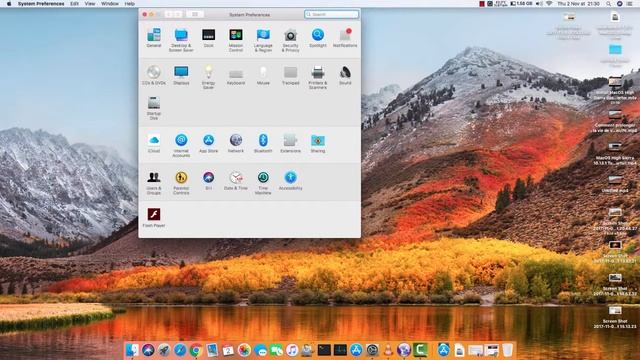The image size is (640, 360).
Task: Open Google Chrome from the Dock
Action: pyautogui.click(x=196, y=350)
